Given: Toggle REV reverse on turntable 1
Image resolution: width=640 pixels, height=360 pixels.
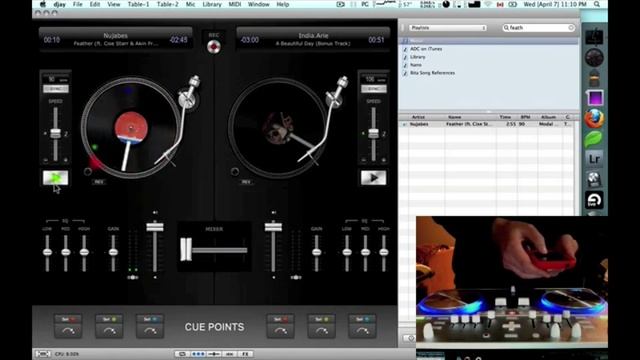Looking at the screenshot, I should [99, 182].
